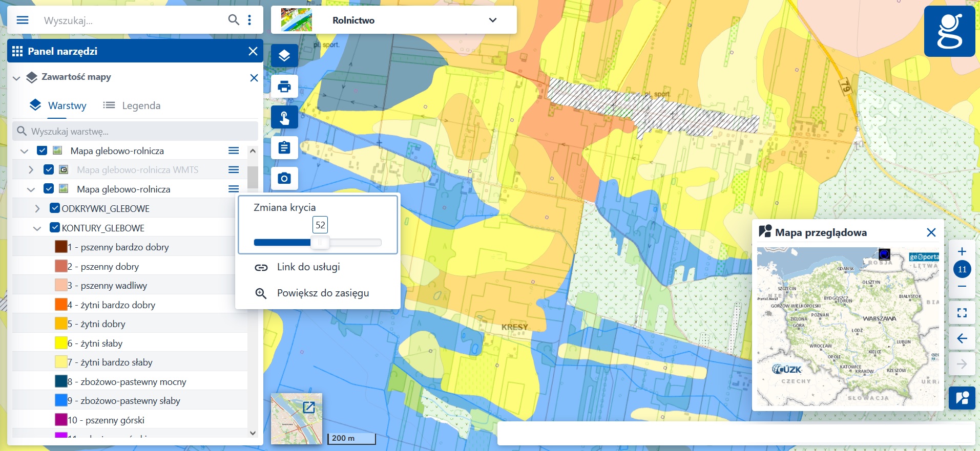Uncheck the ODKRYWKI_GLEBOWE layer checkbox
Viewport: 980px width, 451px height.
(55, 208)
